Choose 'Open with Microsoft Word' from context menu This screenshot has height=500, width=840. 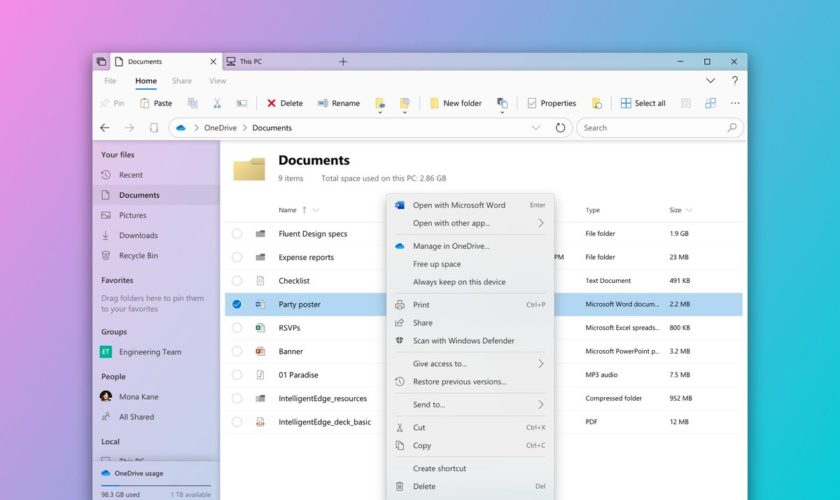point(459,205)
